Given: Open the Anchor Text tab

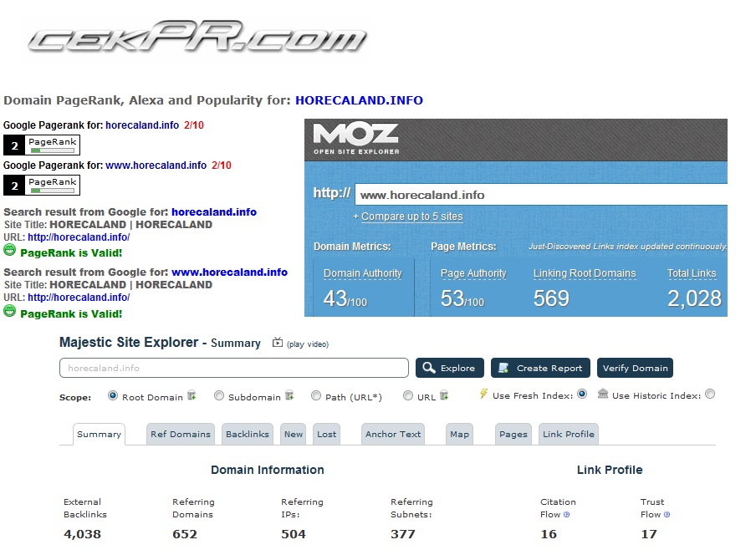Looking at the screenshot, I should point(393,434).
